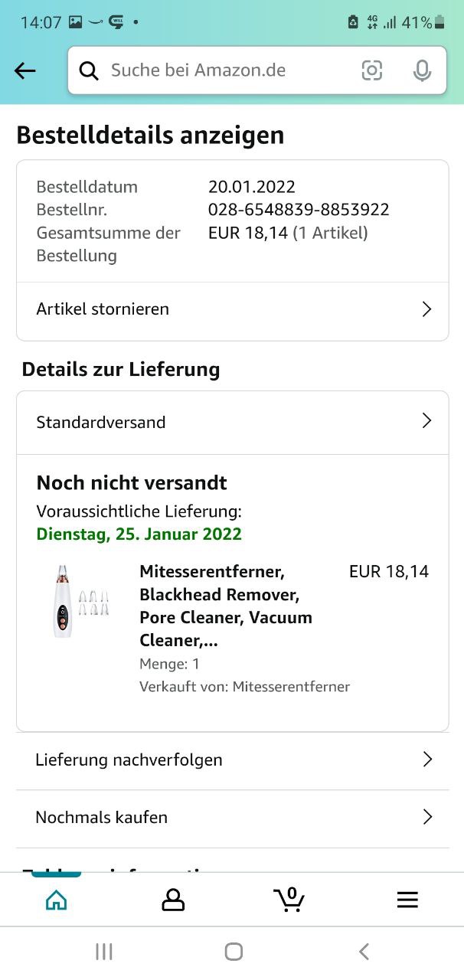Select Artikel stornieren option

click(x=103, y=309)
